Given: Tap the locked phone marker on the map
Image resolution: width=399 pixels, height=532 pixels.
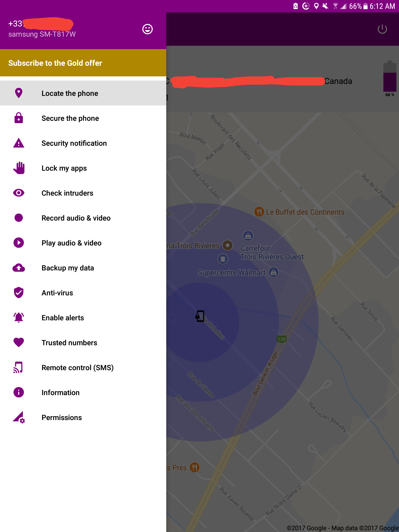Looking at the screenshot, I should click(200, 316).
